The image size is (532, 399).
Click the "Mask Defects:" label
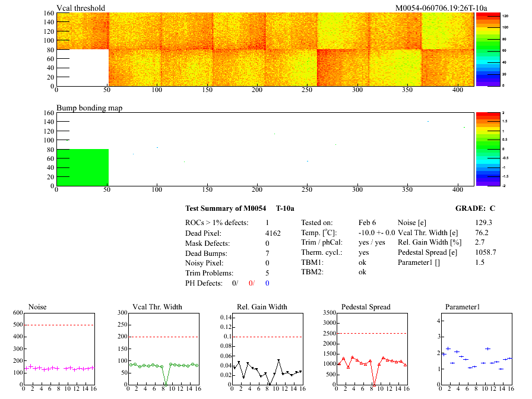pos(207,243)
